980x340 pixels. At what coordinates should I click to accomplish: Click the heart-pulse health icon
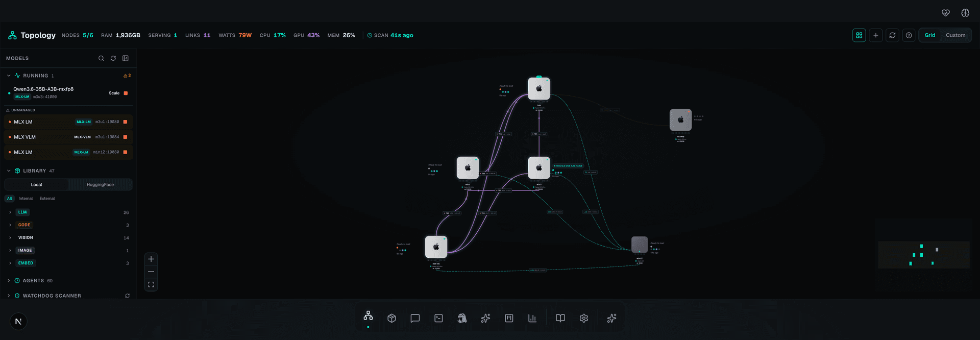(946, 13)
